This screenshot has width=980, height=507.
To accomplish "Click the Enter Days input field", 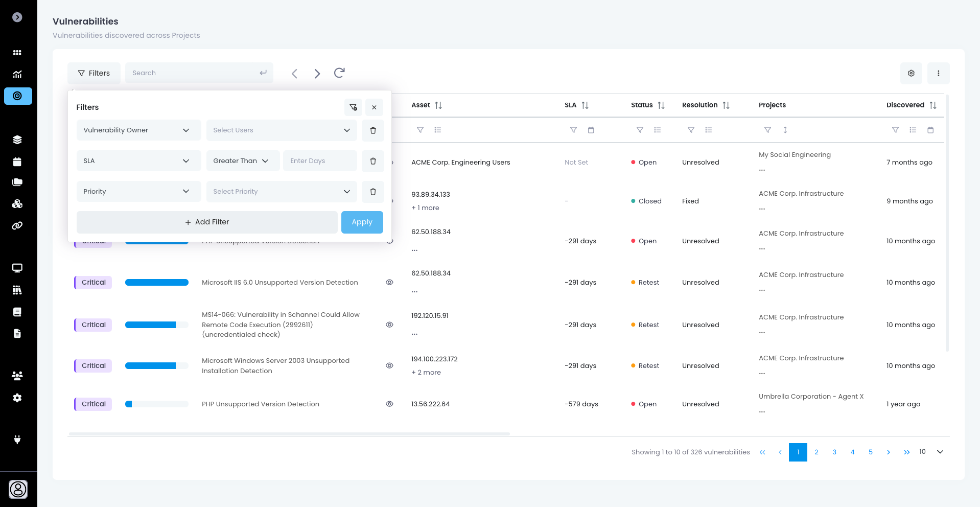I will (320, 161).
